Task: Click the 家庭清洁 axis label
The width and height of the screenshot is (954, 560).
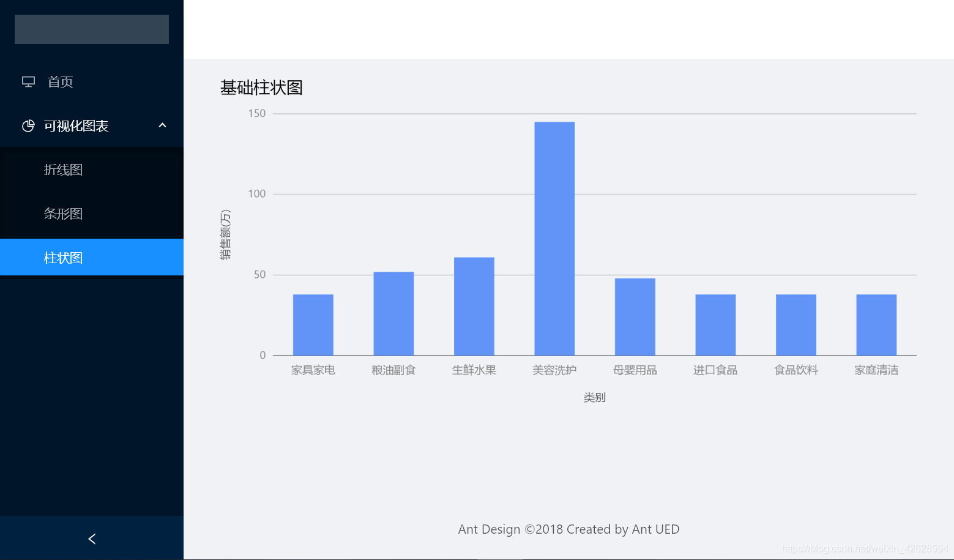Action: click(x=876, y=370)
